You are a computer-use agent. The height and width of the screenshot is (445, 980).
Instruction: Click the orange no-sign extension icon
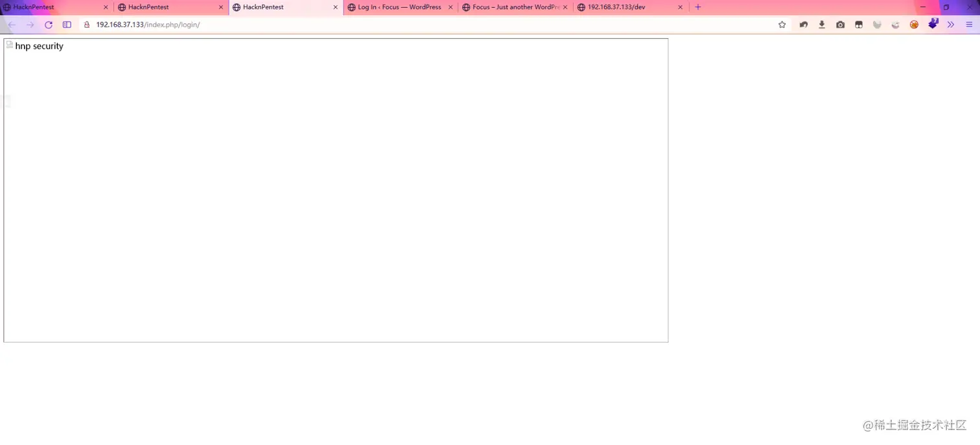click(x=914, y=25)
